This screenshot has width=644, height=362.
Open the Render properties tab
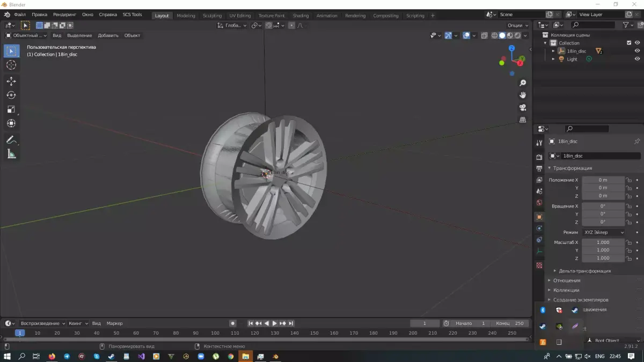coord(539,157)
